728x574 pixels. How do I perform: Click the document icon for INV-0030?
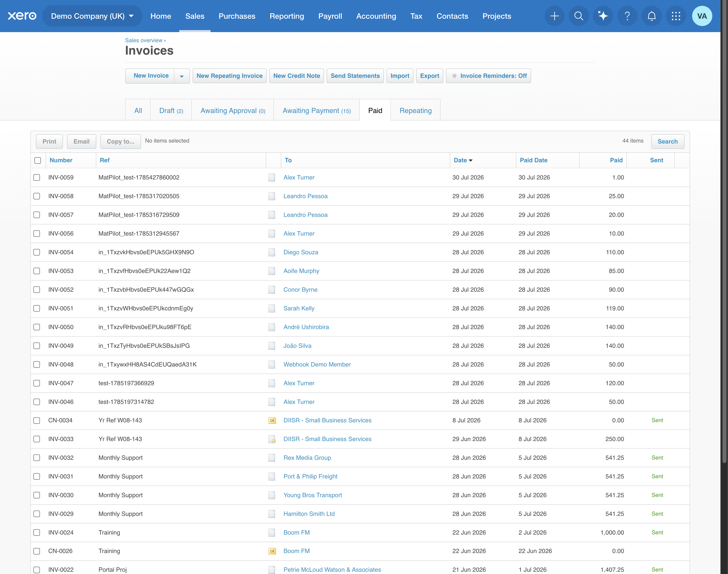(271, 495)
